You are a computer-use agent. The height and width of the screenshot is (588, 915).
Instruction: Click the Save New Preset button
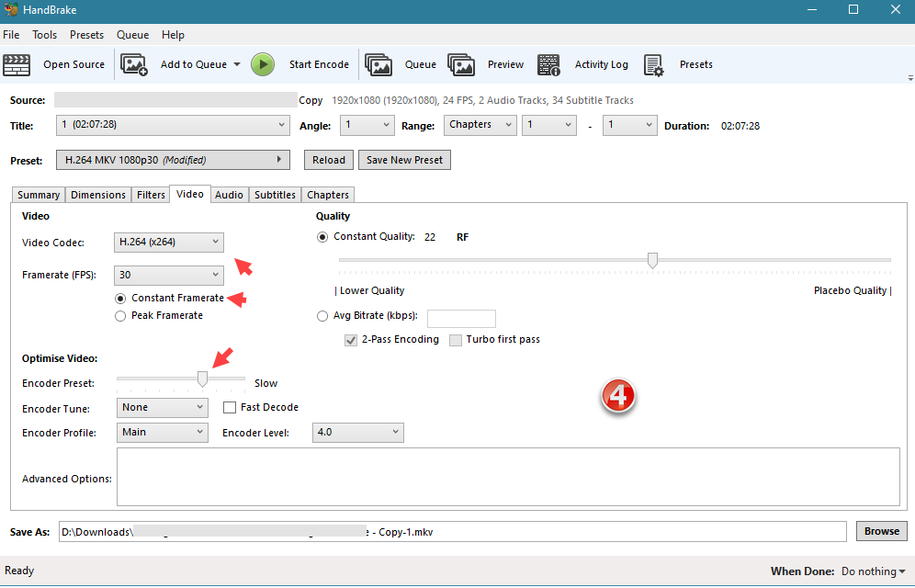[x=404, y=160]
